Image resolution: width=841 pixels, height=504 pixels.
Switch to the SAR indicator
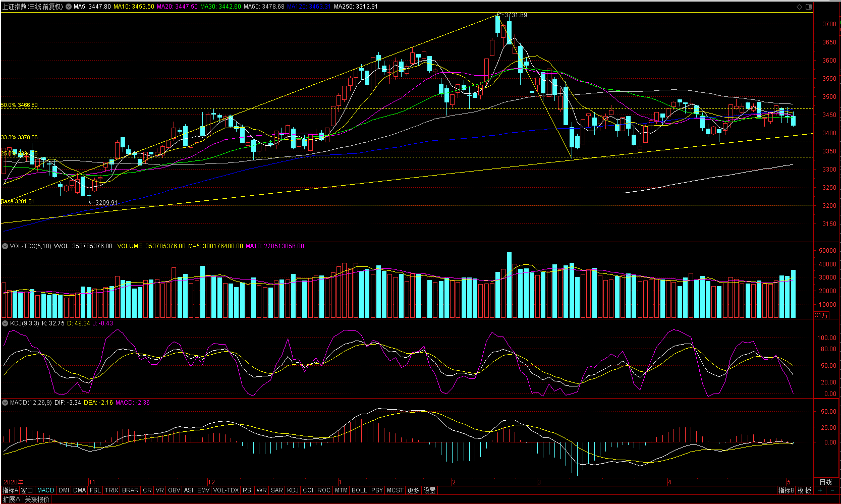(x=277, y=490)
